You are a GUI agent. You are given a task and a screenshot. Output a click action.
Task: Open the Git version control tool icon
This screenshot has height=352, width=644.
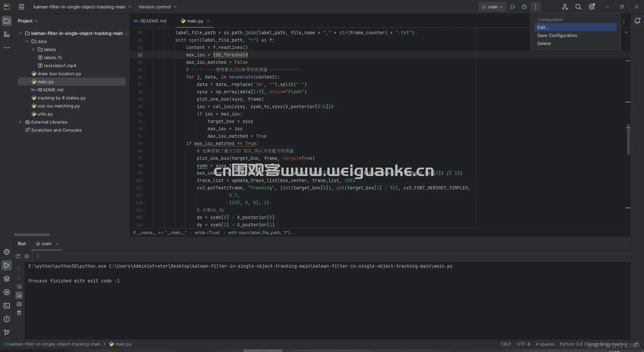click(7, 333)
